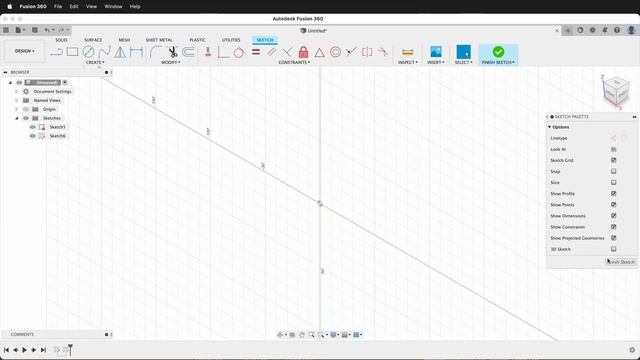The height and width of the screenshot is (360, 640).
Task: Open the CONSTRAINTS dropdown menu
Action: pyautogui.click(x=294, y=62)
